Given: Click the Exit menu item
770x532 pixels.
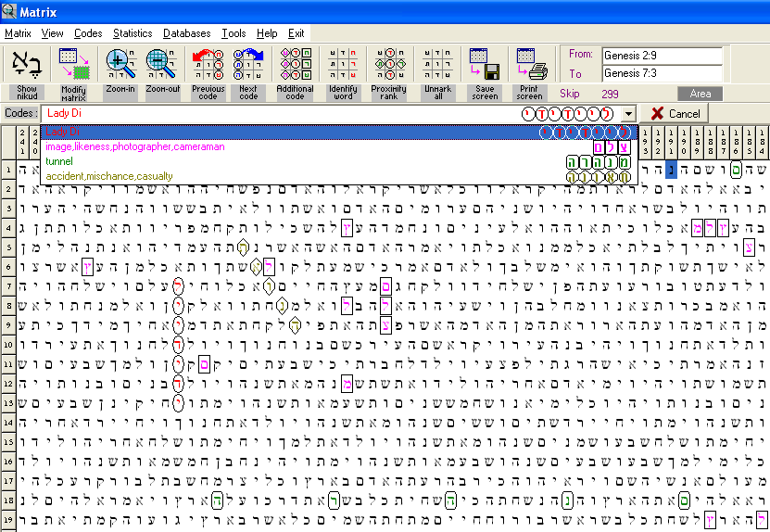Looking at the screenshot, I should click(x=297, y=33).
